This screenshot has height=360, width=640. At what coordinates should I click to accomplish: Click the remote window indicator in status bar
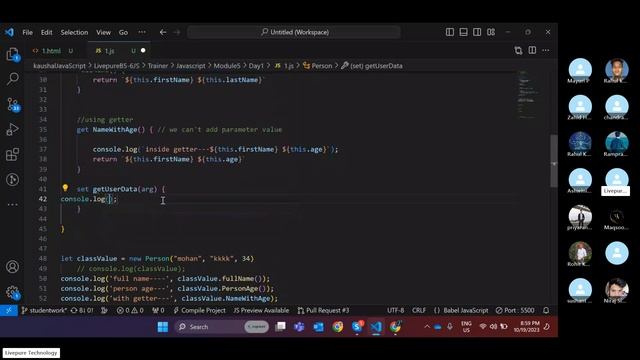pyautogui.click(x=9, y=310)
